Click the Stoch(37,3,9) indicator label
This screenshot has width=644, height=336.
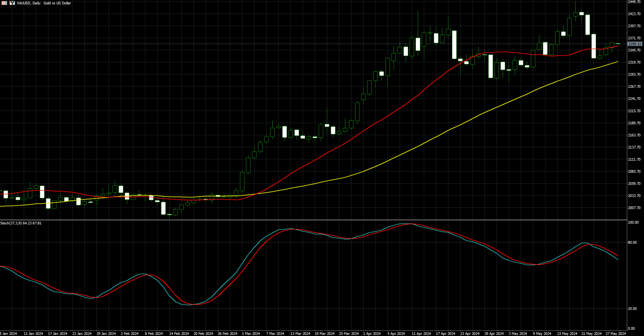click(x=21, y=223)
